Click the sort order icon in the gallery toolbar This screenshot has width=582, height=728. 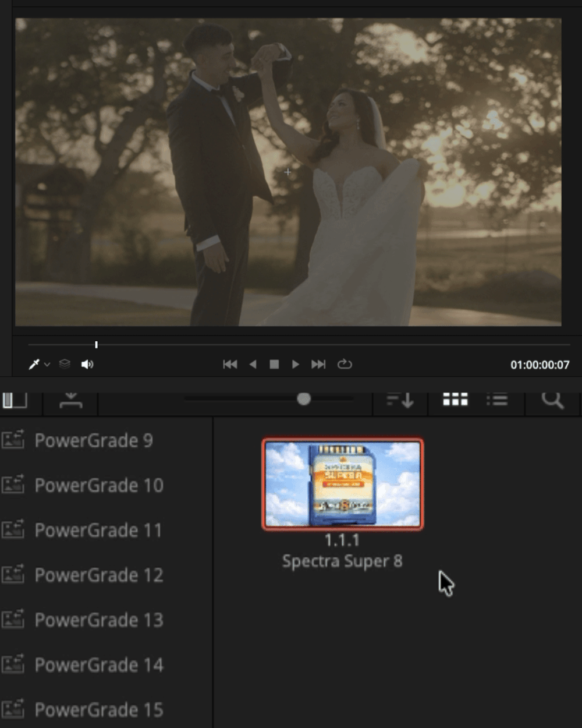[399, 400]
